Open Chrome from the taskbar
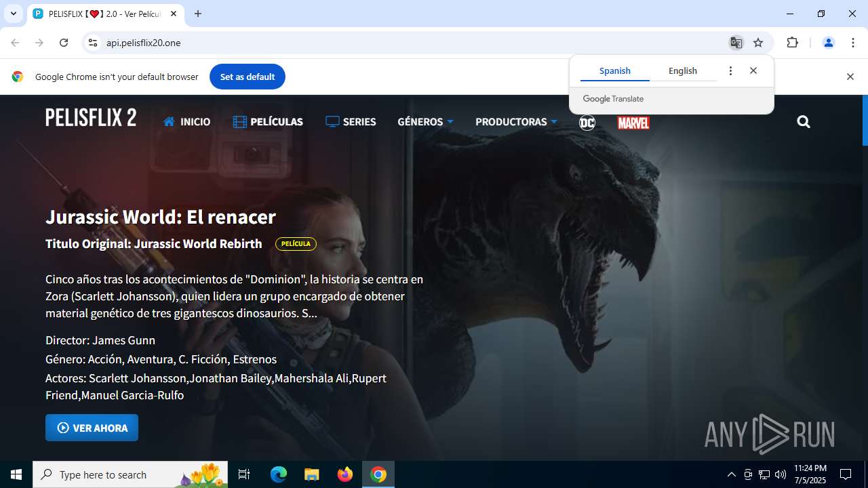 pos(378,474)
